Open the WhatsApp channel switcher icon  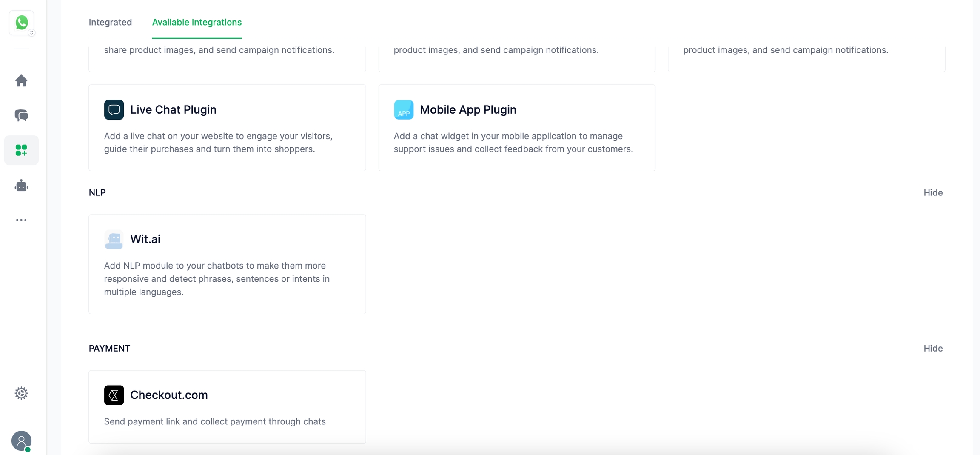coord(22,23)
